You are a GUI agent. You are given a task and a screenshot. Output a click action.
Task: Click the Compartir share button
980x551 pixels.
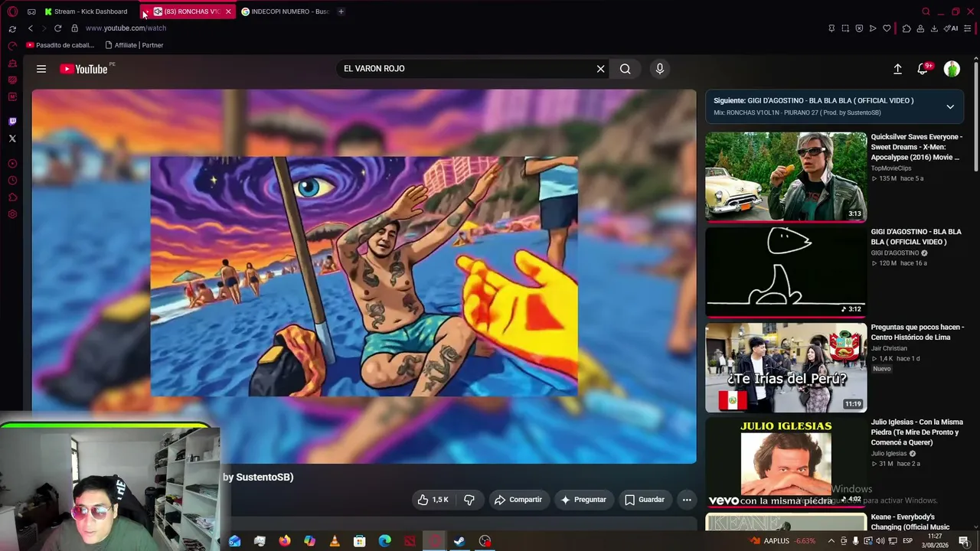[x=518, y=500]
